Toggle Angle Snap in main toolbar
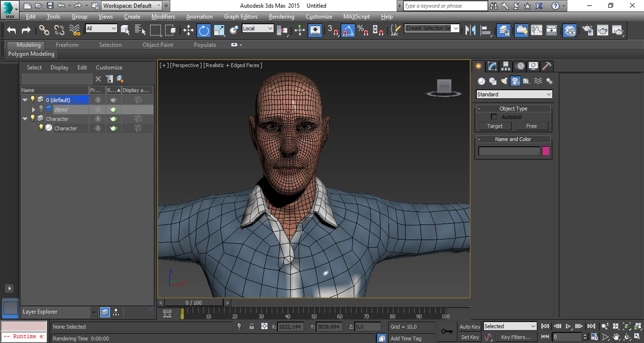644x343 pixels. (x=348, y=31)
